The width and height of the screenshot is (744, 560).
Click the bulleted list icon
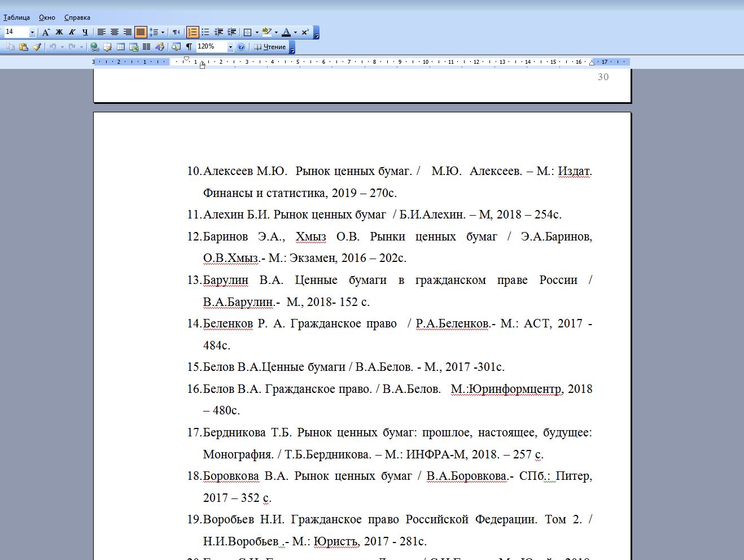tap(205, 32)
